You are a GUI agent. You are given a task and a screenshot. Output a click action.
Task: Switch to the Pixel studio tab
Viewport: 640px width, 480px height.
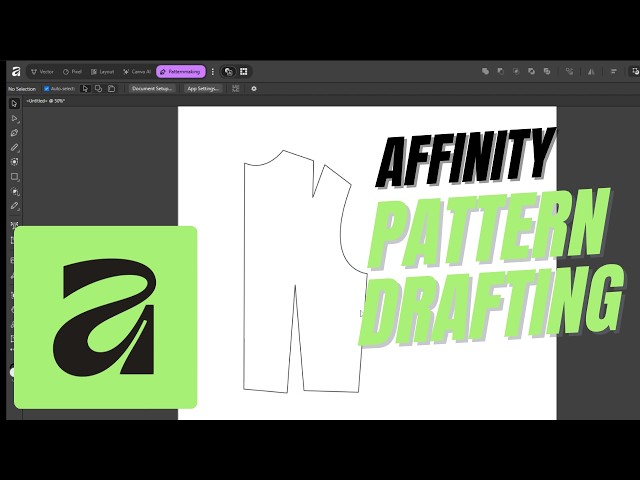click(x=72, y=72)
